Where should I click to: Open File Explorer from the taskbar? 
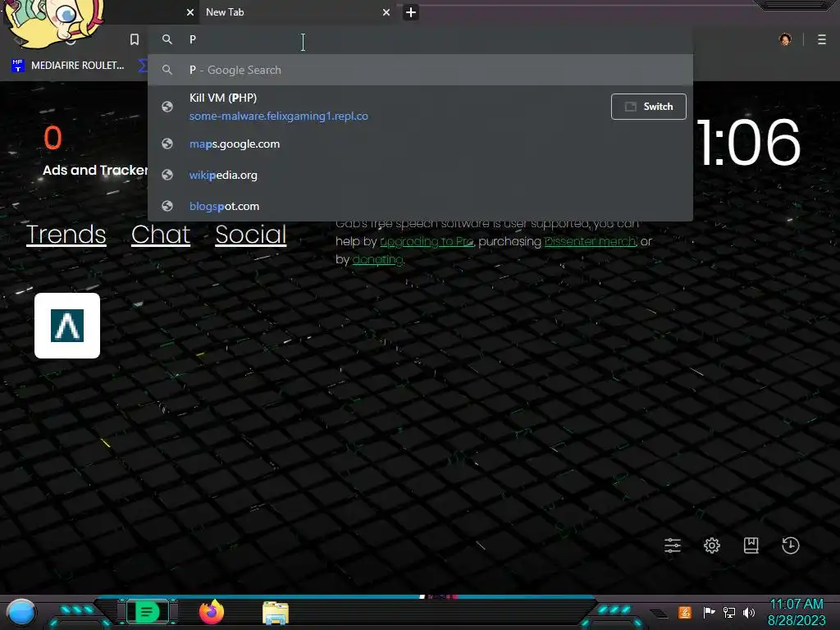276,613
